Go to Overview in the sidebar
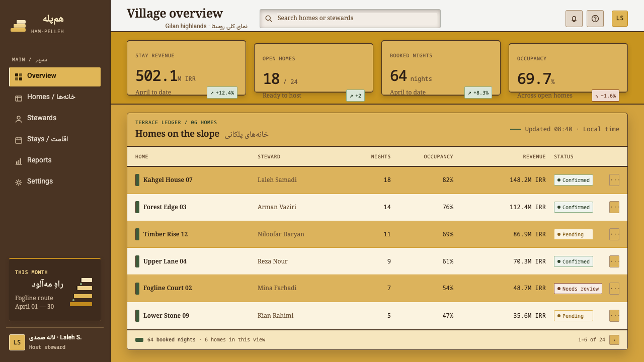Image resolution: width=644 pixels, height=362 pixels. [x=55, y=77]
